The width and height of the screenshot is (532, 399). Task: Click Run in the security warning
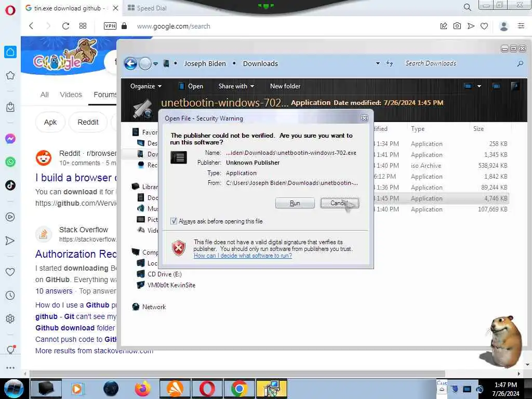295,203
